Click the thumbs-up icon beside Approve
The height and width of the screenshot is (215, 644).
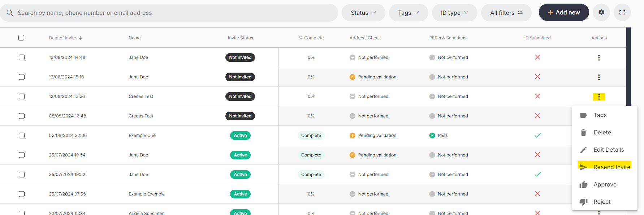[x=583, y=185]
